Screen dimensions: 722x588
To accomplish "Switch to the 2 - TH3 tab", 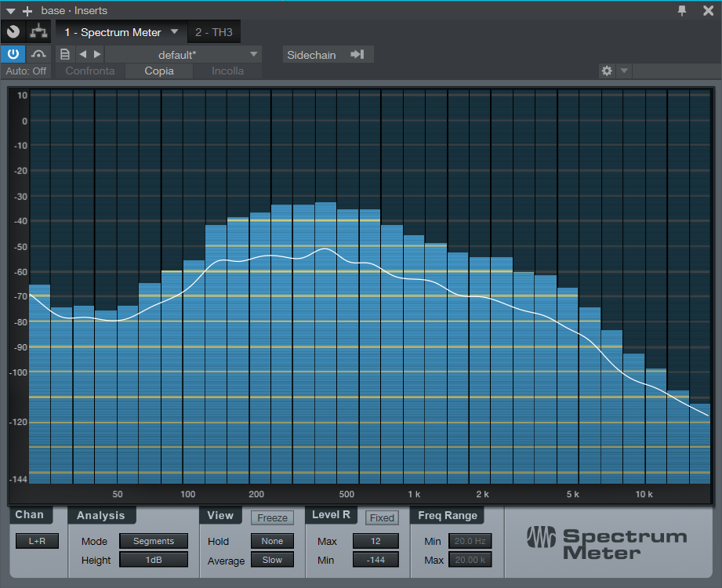I will coord(214,32).
